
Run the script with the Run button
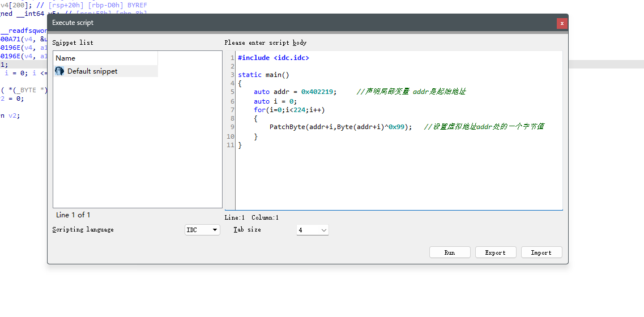coord(450,252)
